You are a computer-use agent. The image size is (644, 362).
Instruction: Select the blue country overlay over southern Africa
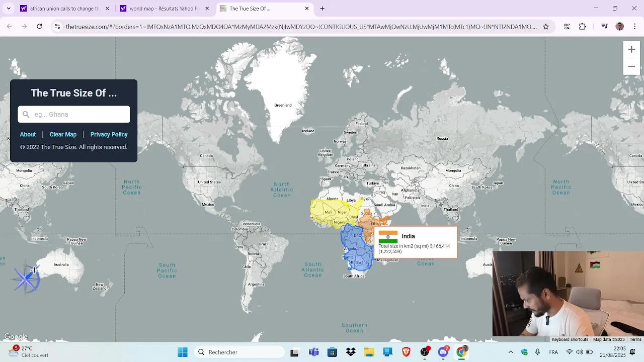point(357,249)
